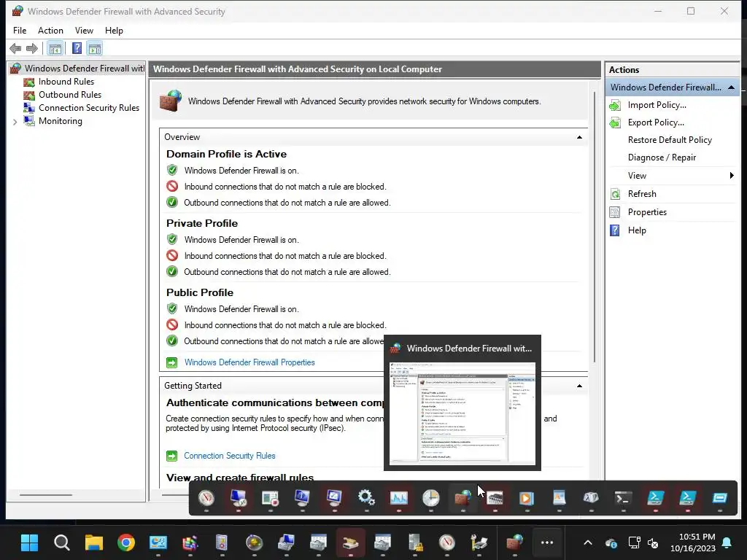Image resolution: width=747 pixels, height=560 pixels.
Task: Show hidden tray icons chevron
Action: tap(588, 542)
